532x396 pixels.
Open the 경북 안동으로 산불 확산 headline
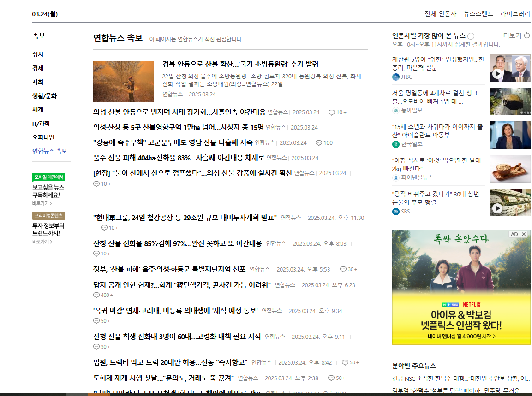point(240,64)
